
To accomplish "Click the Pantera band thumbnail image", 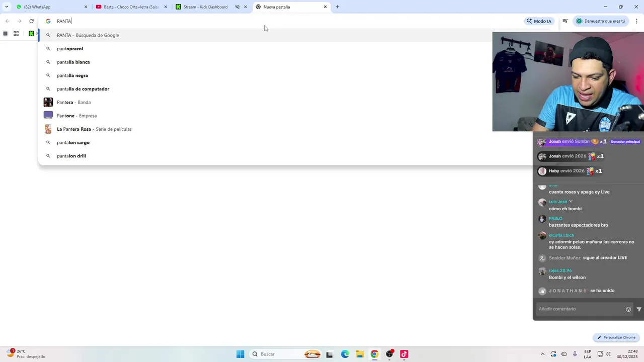I will pyautogui.click(x=48, y=102).
